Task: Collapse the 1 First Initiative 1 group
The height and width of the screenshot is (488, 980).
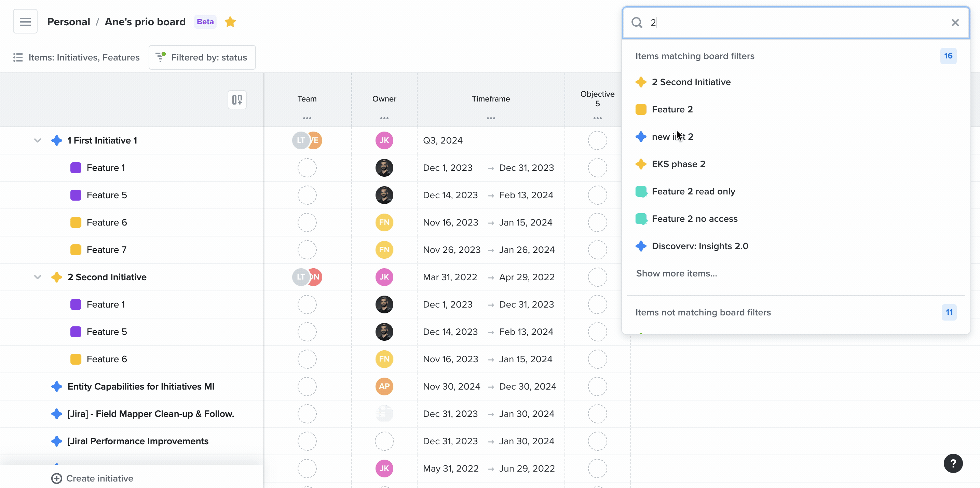Action: point(37,140)
